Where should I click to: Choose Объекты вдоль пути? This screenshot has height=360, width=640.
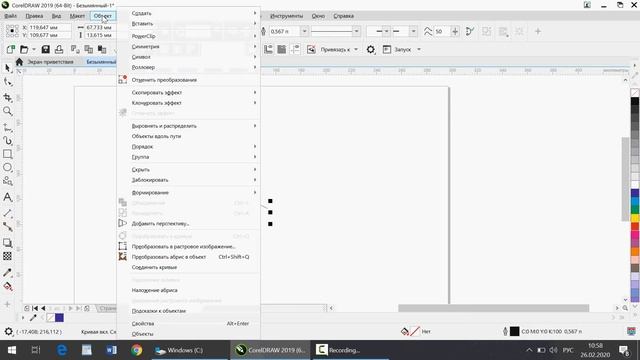[189, 136]
